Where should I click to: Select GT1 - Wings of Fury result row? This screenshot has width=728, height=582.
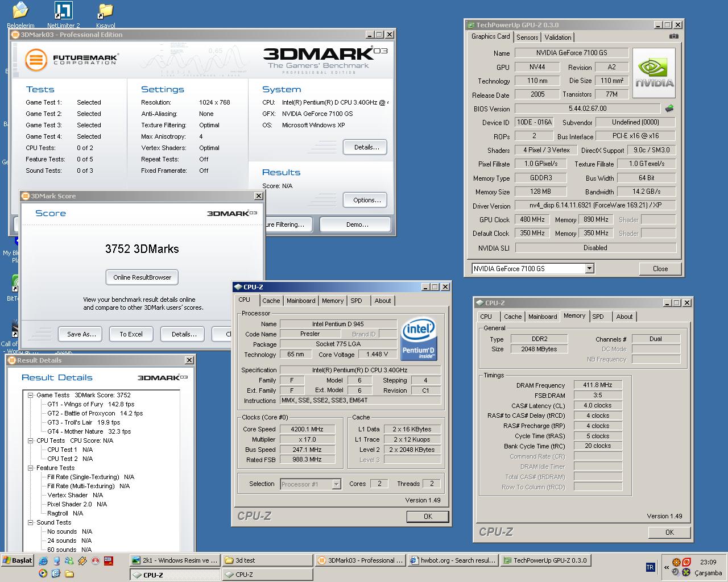click(90, 404)
